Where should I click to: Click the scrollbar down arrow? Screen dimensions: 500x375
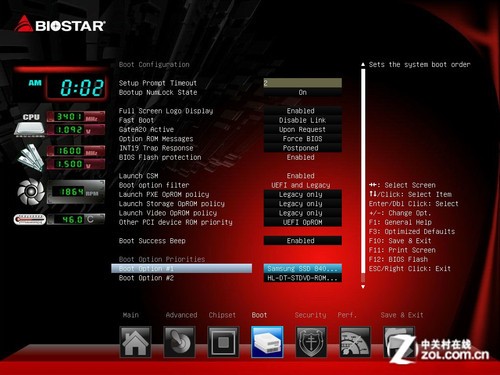(363, 286)
